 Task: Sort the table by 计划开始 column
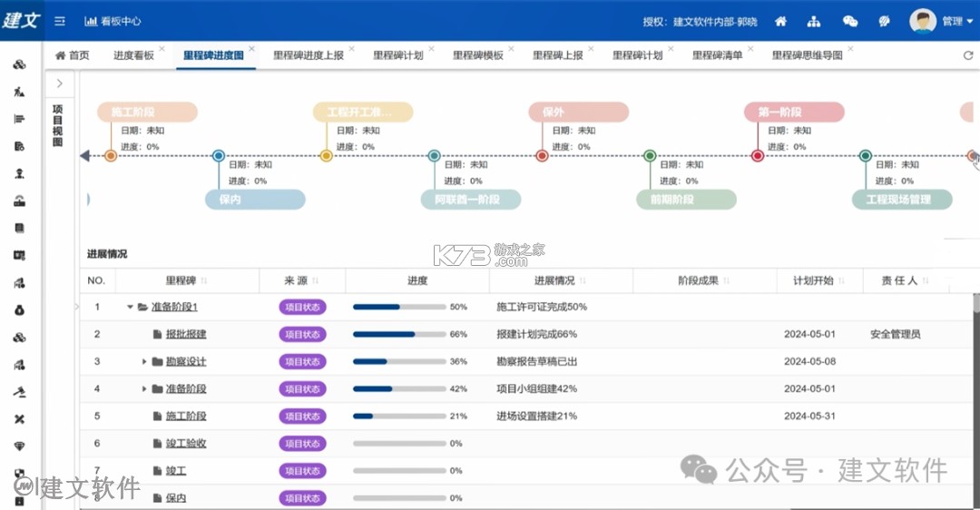tap(841, 280)
